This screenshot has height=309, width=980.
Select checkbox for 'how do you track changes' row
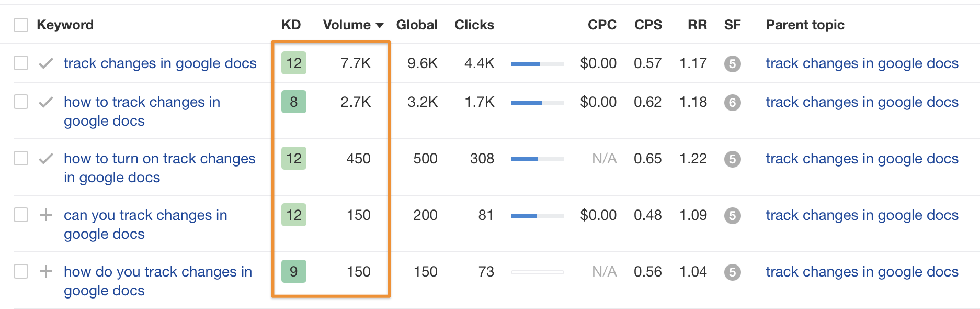tap(21, 271)
